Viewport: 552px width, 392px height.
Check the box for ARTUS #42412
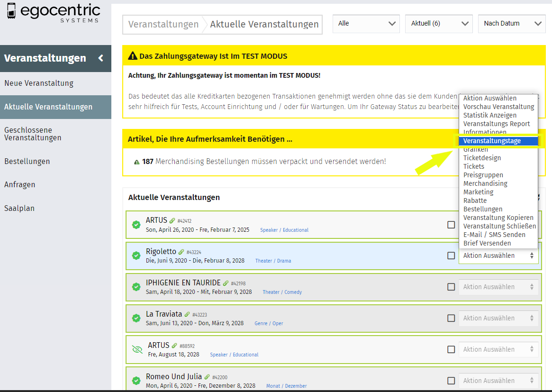[451, 225]
